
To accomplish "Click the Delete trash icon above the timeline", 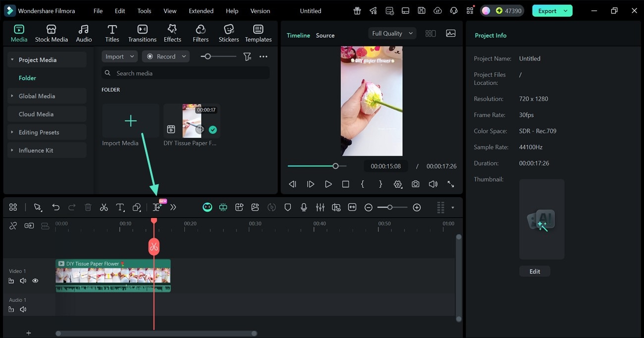I will tap(88, 207).
